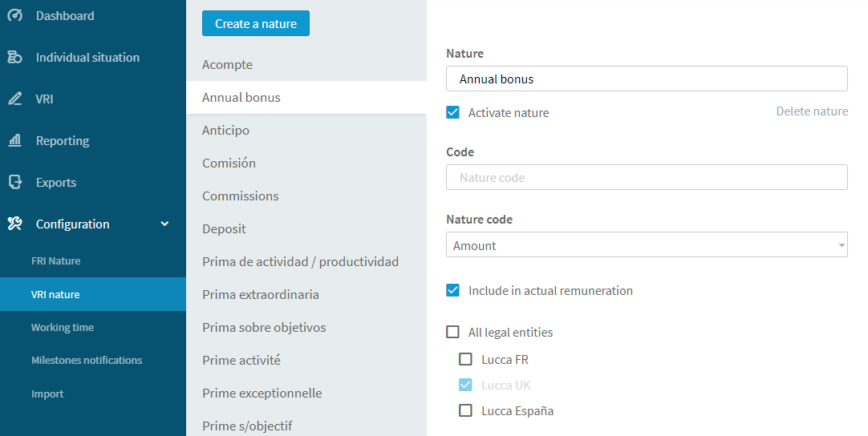
Task: Click the VRI pencil icon
Action: (14, 99)
